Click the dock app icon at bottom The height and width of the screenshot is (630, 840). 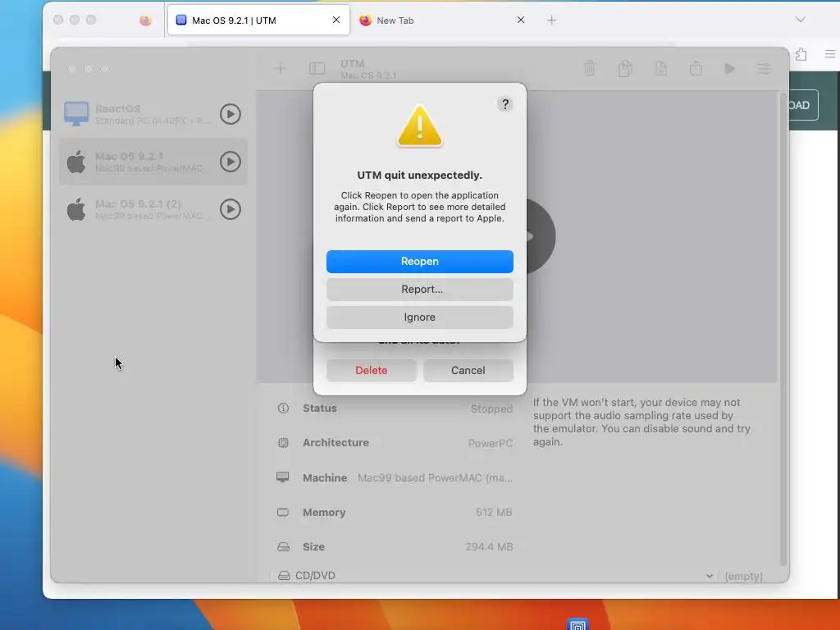click(x=578, y=624)
